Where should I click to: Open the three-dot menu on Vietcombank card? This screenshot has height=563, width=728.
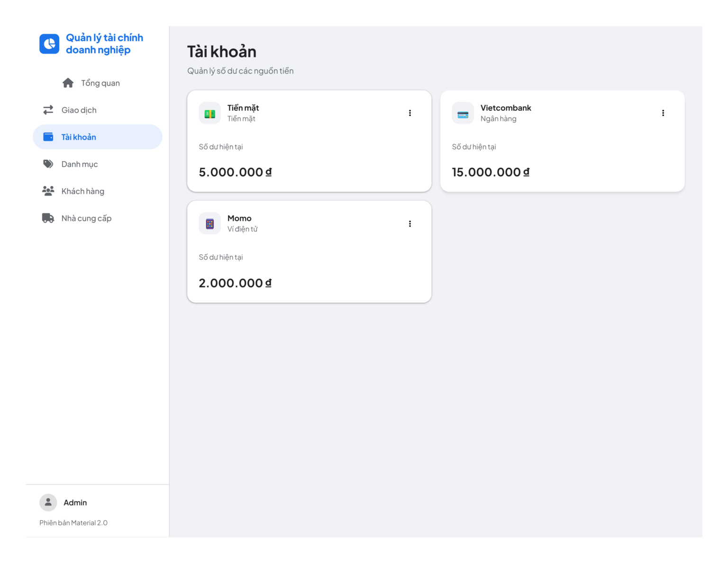click(663, 113)
